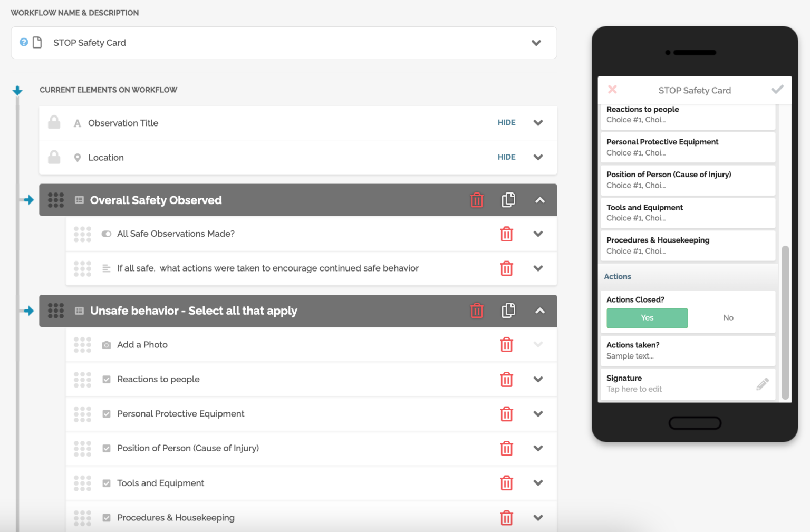Delete the Overall Safety Observed section
The width and height of the screenshot is (810, 532).
pyautogui.click(x=477, y=200)
